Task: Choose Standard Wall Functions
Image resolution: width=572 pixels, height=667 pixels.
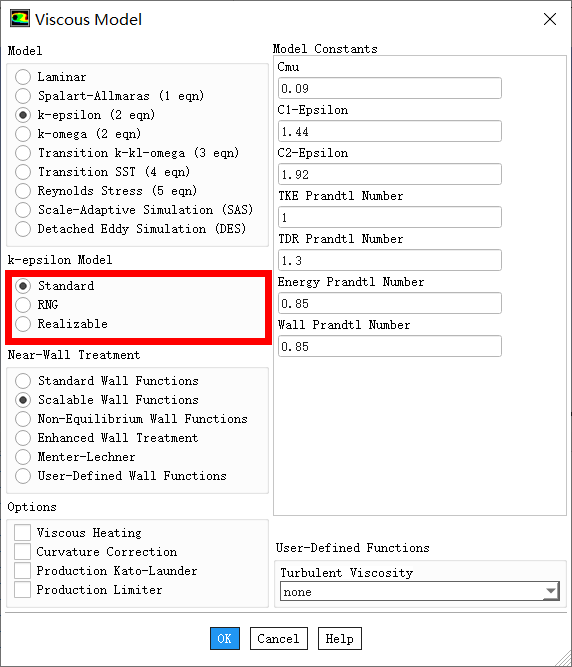Action: 23,381
